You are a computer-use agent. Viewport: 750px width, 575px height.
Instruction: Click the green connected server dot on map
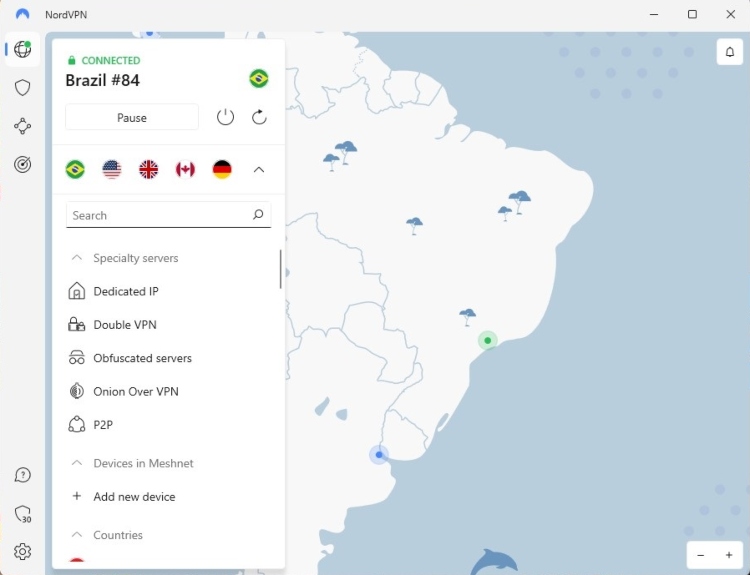coord(487,341)
